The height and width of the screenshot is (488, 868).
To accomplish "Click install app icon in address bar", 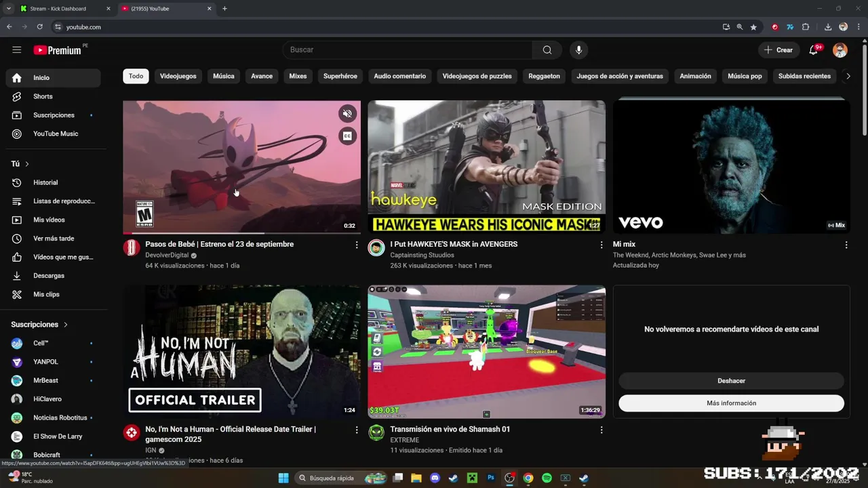I will tap(726, 27).
